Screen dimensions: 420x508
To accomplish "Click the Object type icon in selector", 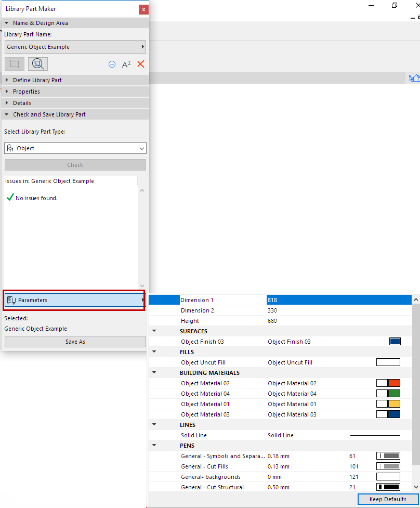I will 10,148.
